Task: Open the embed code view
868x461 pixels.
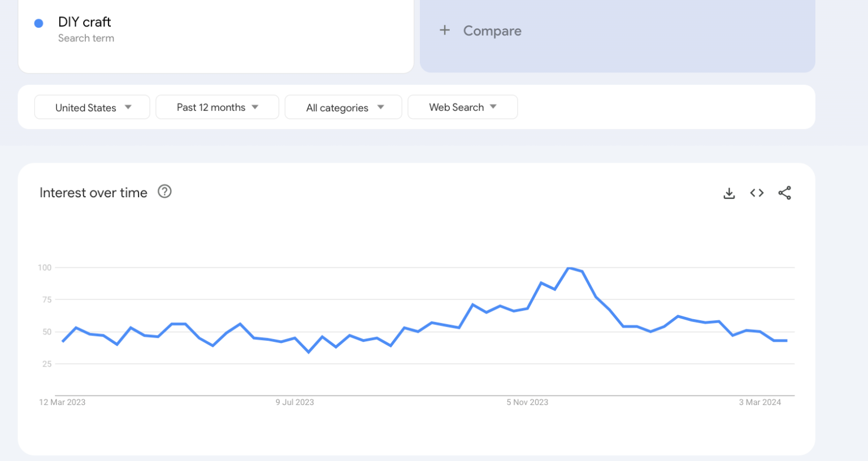Action: (x=756, y=193)
